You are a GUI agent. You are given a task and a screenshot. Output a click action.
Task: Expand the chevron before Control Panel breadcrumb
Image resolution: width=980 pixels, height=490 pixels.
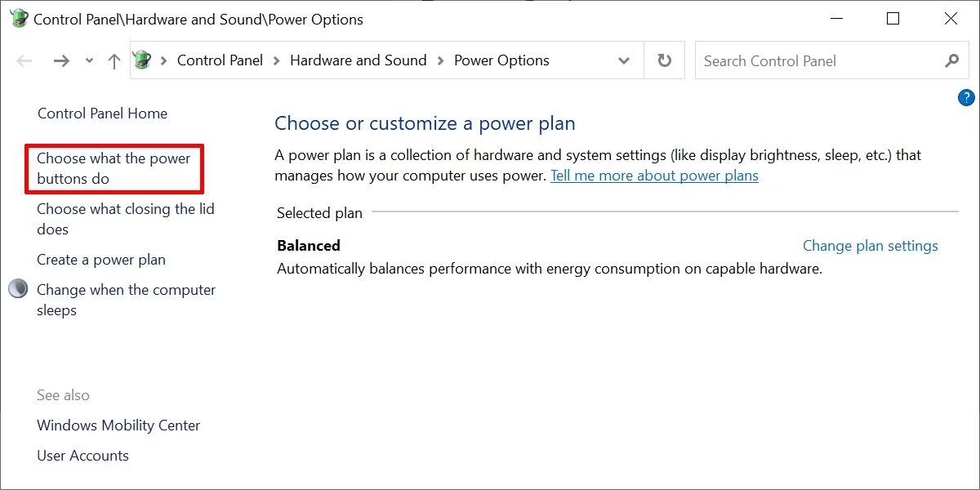[164, 60]
